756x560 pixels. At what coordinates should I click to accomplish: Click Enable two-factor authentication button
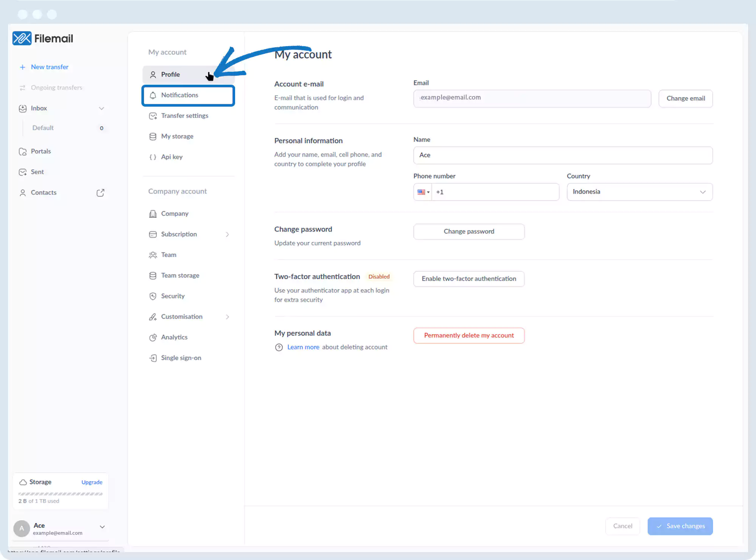click(x=469, y=279)
